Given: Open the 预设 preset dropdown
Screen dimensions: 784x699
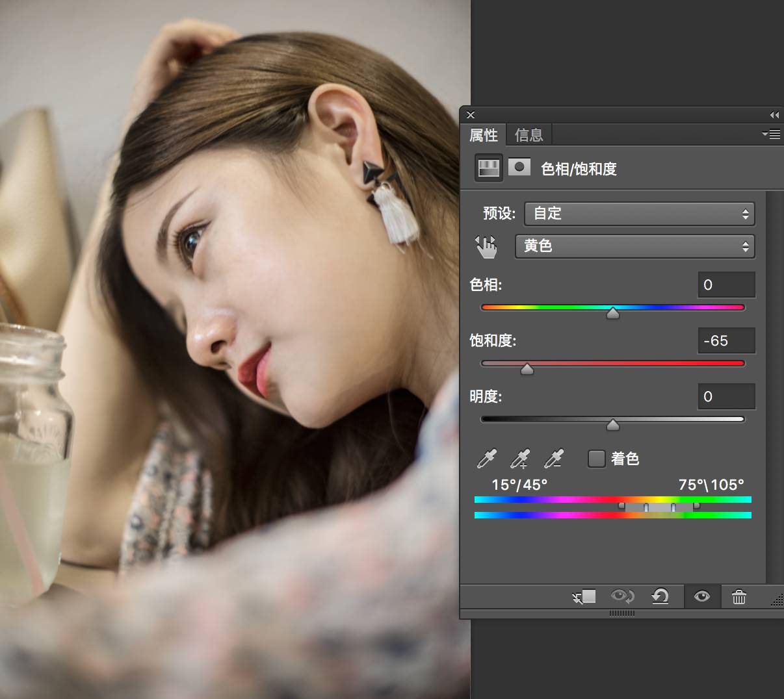Looking at the screenshot, I should coord(640,214).
